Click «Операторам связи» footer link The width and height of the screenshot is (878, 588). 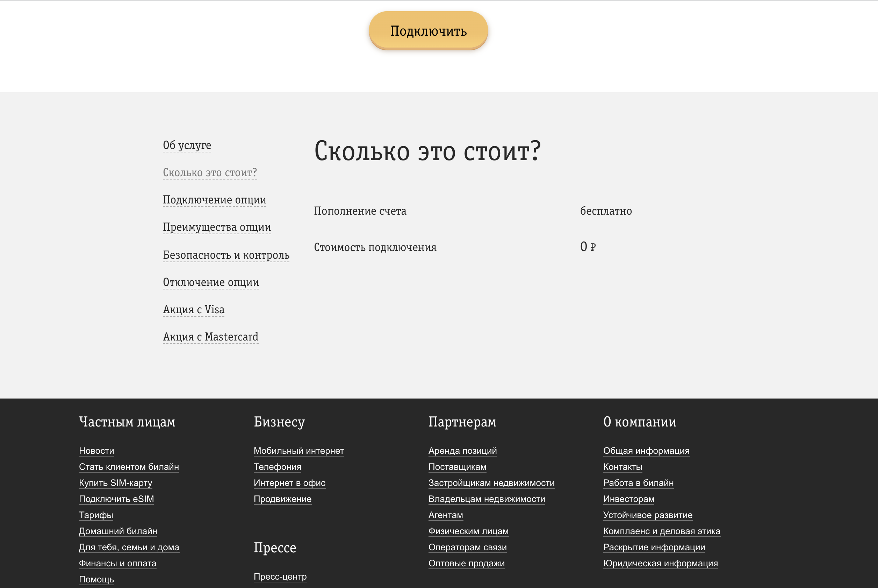(468, 547)
